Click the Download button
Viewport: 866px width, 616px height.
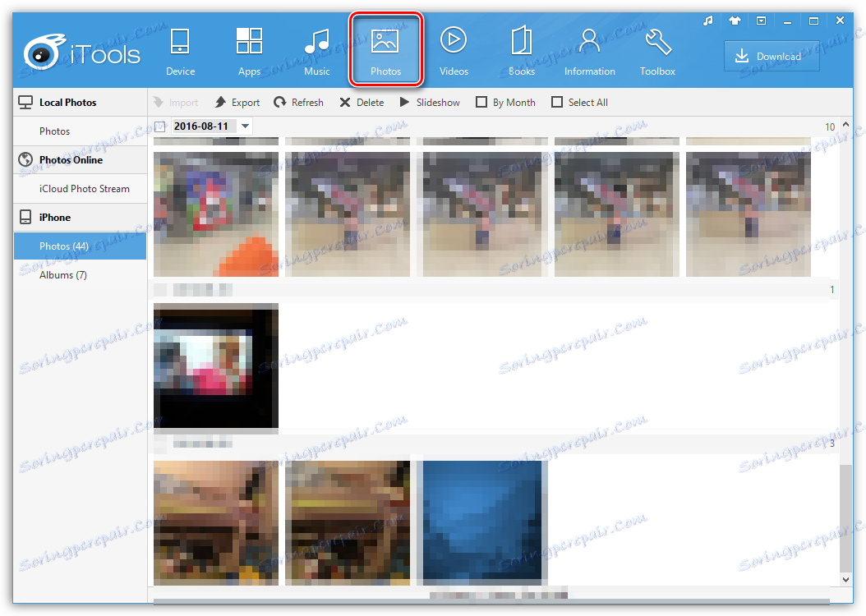coord(772,56)
